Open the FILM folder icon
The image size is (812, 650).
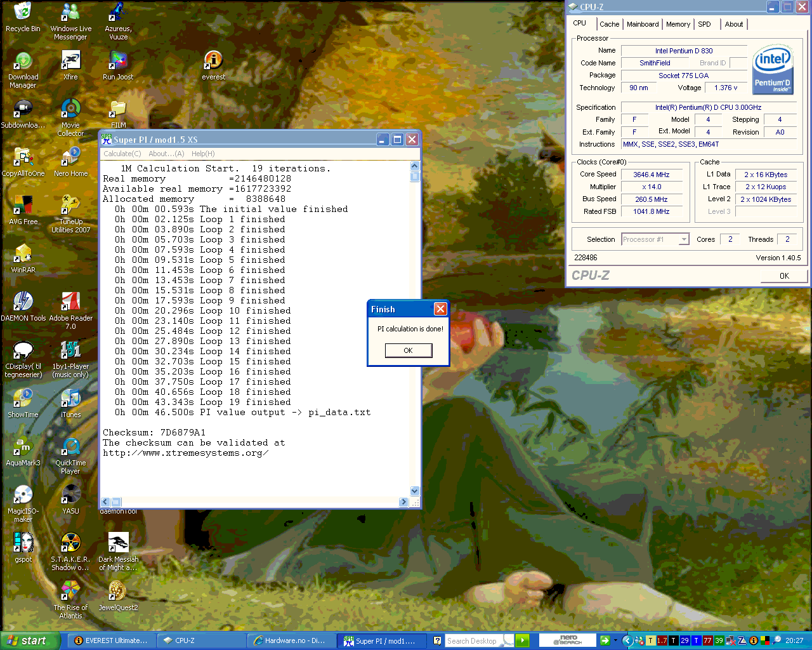(x=118, y=114)
